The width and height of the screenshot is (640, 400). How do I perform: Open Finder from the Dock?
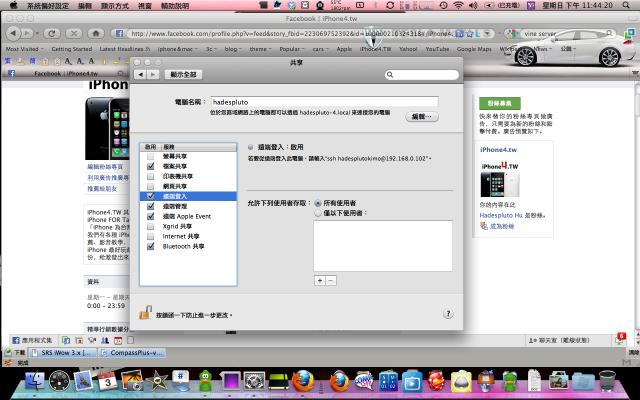(x=35, y=382)
